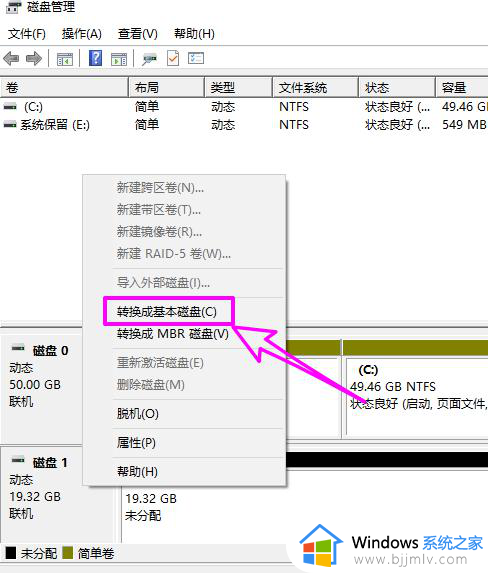Screen dimensions: 488x573
Task: Click the Disk Management title bar icon
Action: tap(13, 7)
